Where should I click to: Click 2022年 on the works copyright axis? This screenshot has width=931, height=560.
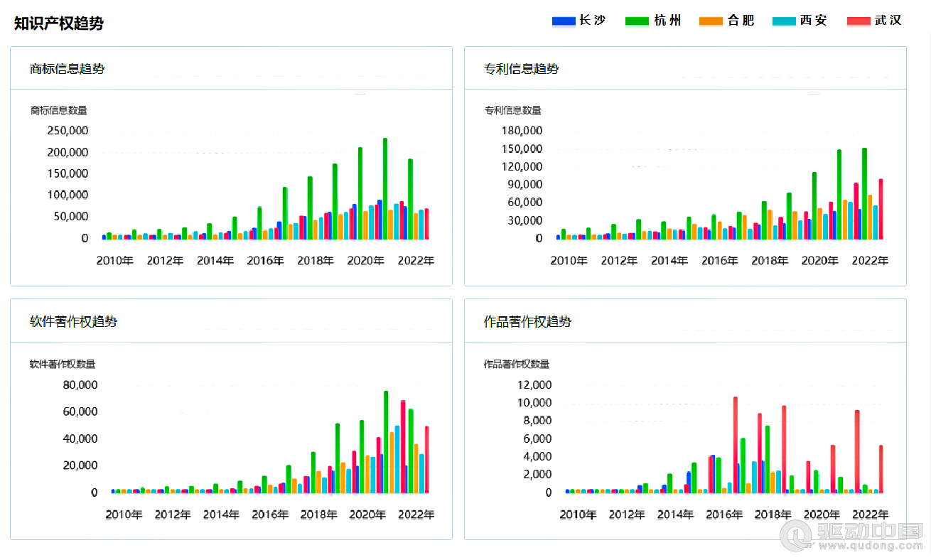click(870, 515)
